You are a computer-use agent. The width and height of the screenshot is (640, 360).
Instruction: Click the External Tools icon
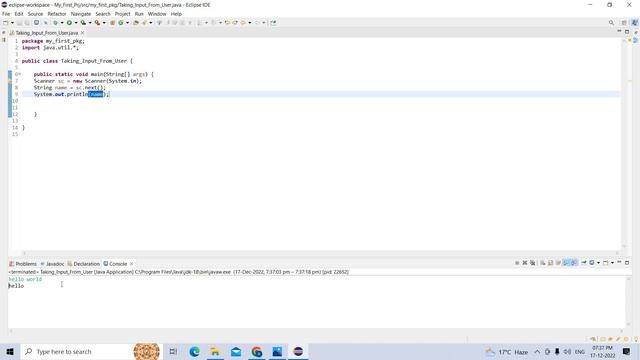tap(97, 23)
